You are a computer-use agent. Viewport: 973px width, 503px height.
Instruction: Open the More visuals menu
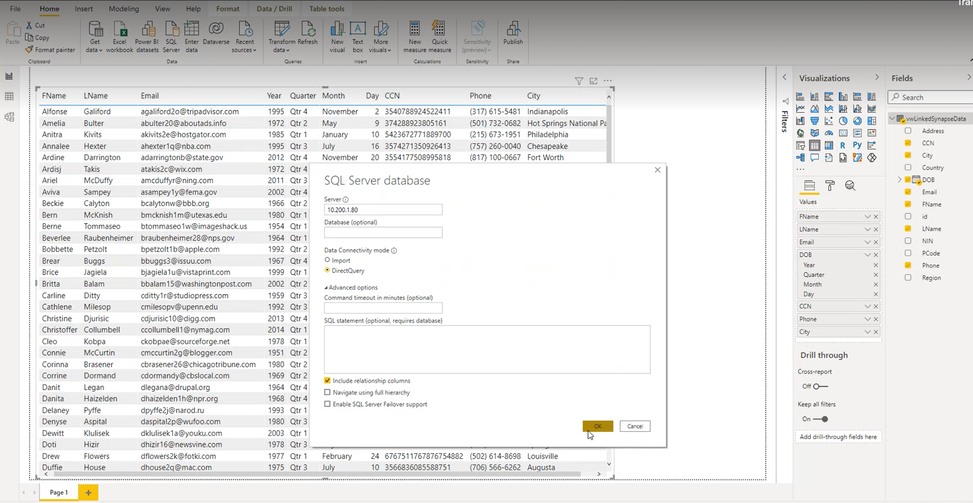(x=380, y=37)
